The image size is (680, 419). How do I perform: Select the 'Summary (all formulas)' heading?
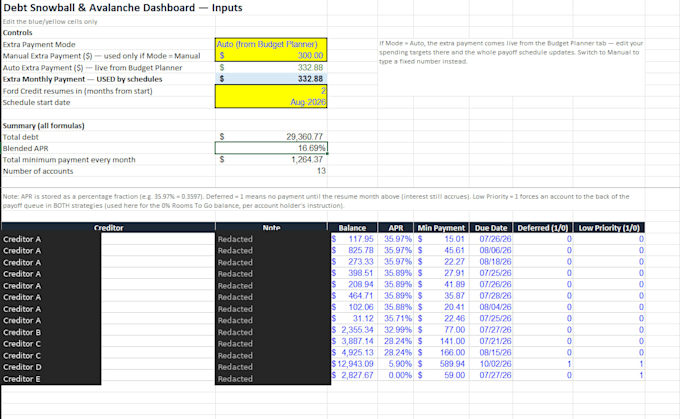[x=43, y=126]
